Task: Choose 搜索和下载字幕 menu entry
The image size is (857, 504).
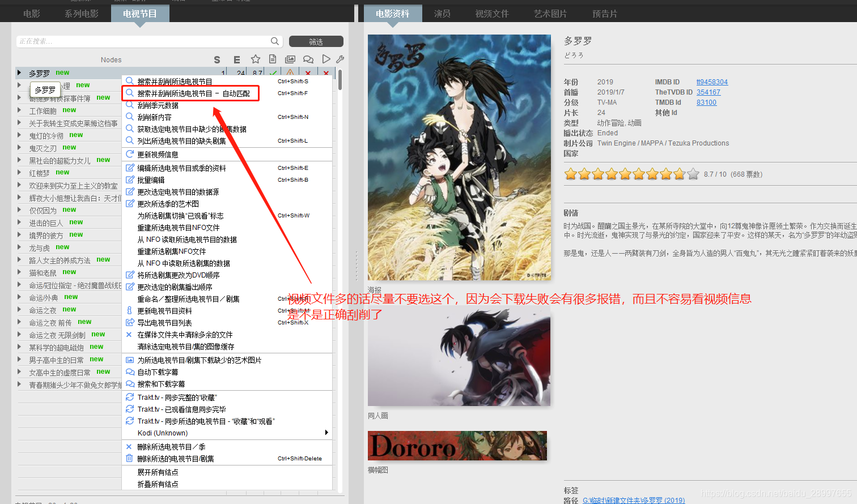Action: pos(161,384)
